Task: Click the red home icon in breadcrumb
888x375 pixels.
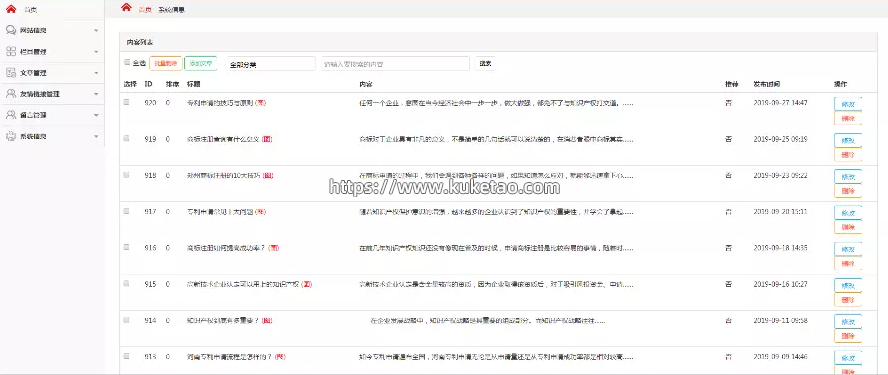Action: coord(126,7)
